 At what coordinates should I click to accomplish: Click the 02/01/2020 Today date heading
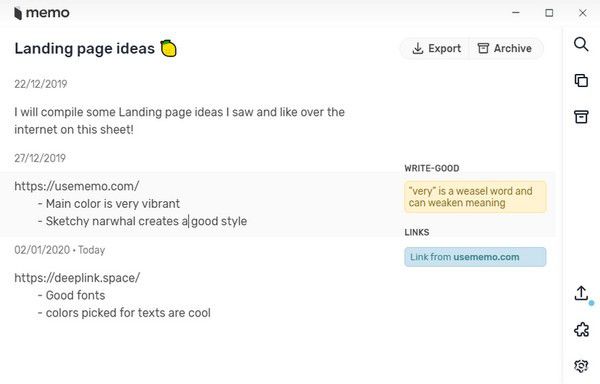60,250
